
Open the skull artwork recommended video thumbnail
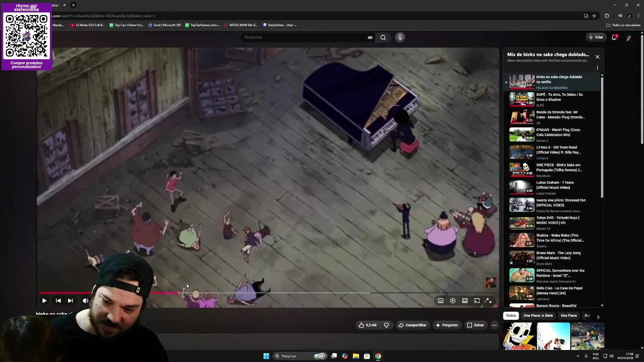click(x=519, y=336)
